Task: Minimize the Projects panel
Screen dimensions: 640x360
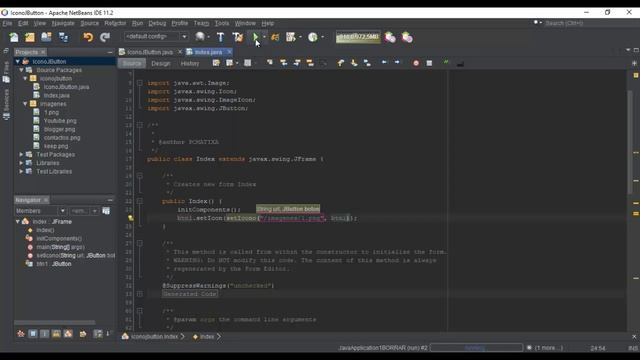Action: 110,52
